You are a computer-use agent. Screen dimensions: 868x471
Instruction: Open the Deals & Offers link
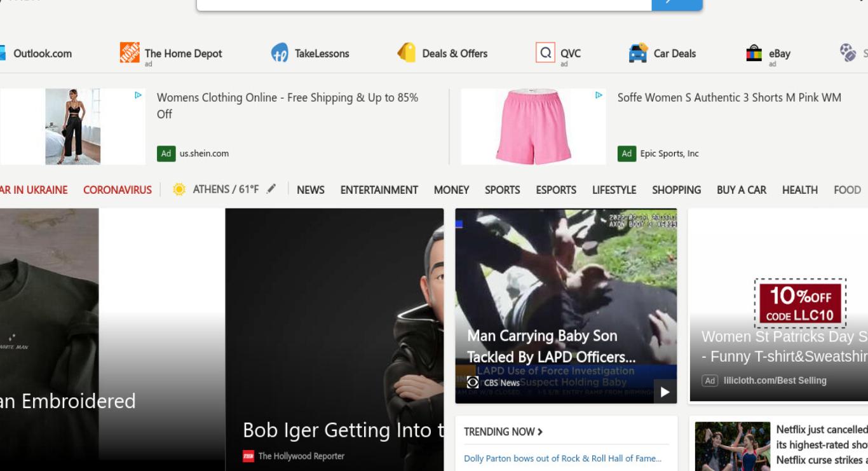[455, 53]
